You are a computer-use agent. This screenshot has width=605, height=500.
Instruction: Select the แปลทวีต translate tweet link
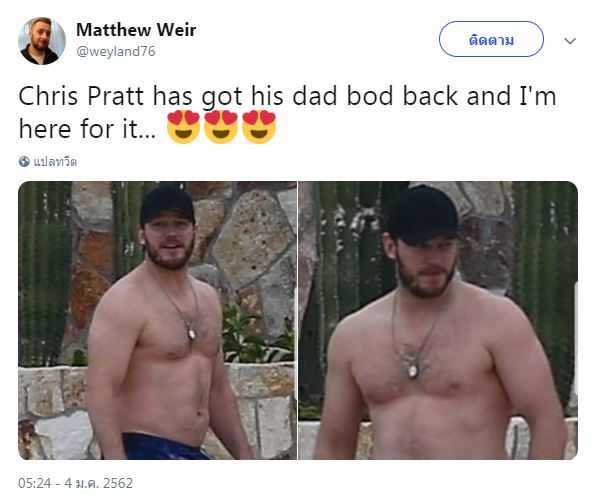[x=55, y=161]
